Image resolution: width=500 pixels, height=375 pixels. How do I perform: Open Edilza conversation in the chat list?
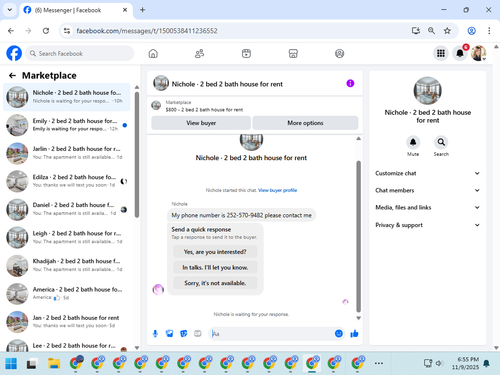(x=67, y=181)
